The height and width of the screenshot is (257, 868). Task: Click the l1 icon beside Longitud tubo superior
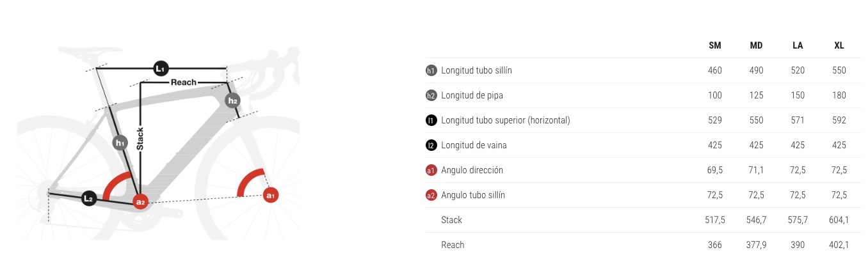point(431,120)
